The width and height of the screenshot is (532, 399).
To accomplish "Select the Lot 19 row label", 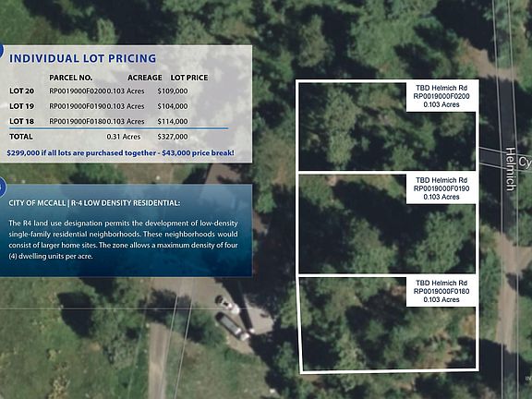I will pos(22,106).
